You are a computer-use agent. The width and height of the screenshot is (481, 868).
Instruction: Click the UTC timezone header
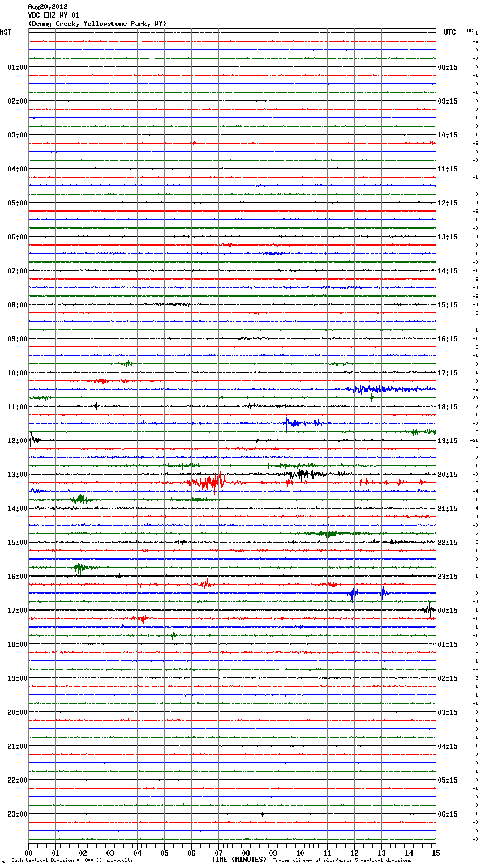[x=450, y=32]
